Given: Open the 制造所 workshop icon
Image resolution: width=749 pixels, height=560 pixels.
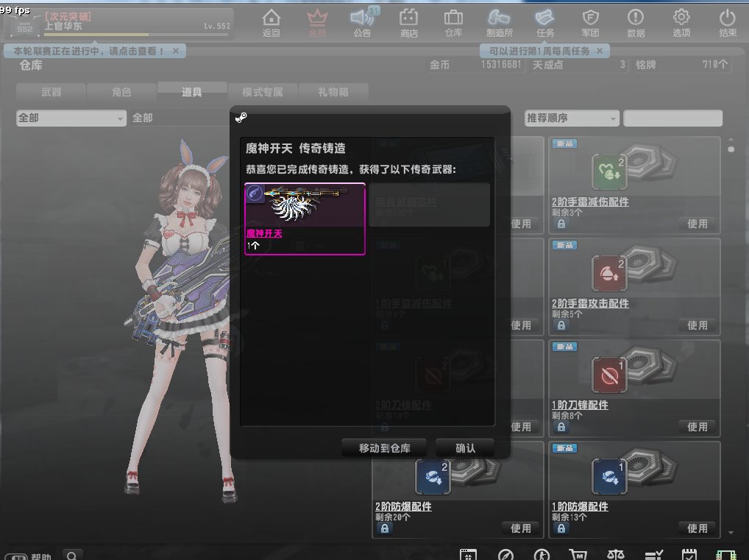Looking at the screenshot, I should tap(500, 23).
